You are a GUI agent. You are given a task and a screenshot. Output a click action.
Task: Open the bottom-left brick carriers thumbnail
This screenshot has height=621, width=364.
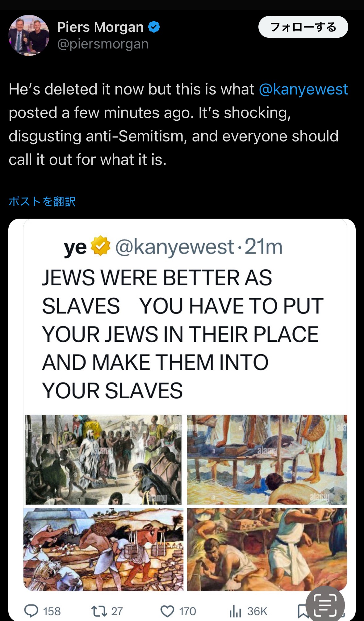click(x=103, y=549)
